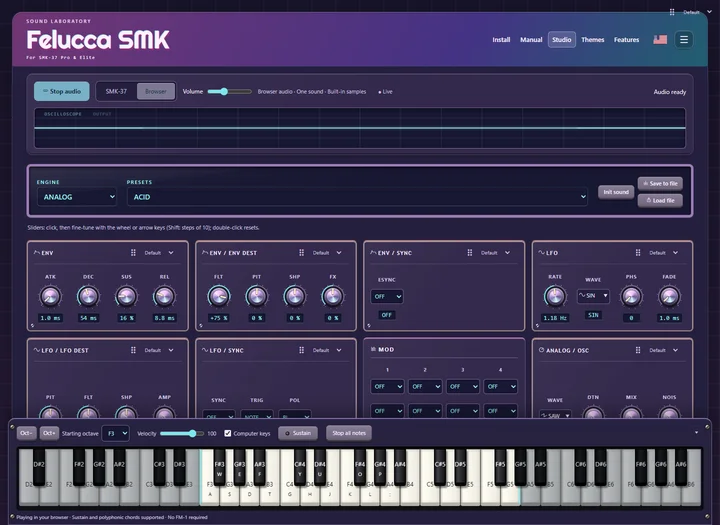
Task: Click the grip icon in the LFO panel header
Action: 638,253
